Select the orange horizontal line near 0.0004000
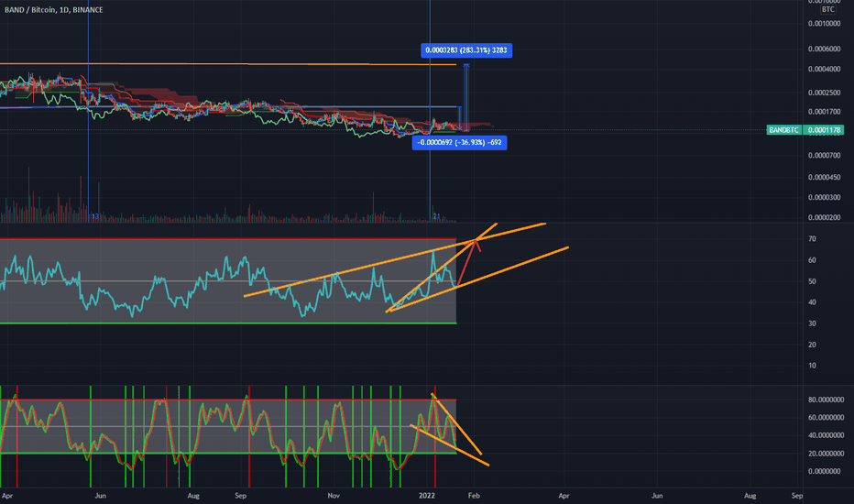Image resolution: width=854 pixels, height=504 pixels. [228, 64]
